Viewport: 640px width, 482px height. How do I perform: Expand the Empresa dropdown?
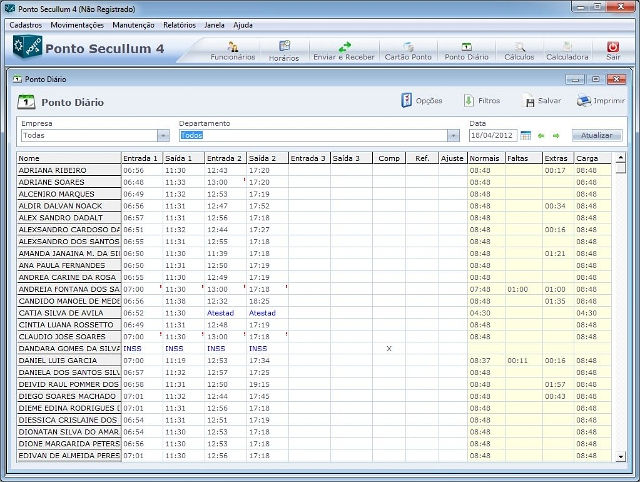(x=163, y=135)
